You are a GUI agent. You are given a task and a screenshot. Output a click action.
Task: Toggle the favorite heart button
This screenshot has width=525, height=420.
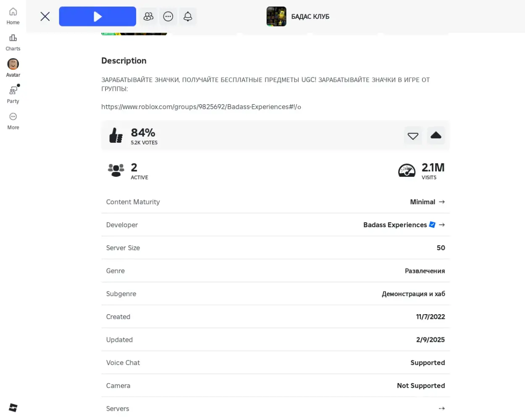[413, 136]
